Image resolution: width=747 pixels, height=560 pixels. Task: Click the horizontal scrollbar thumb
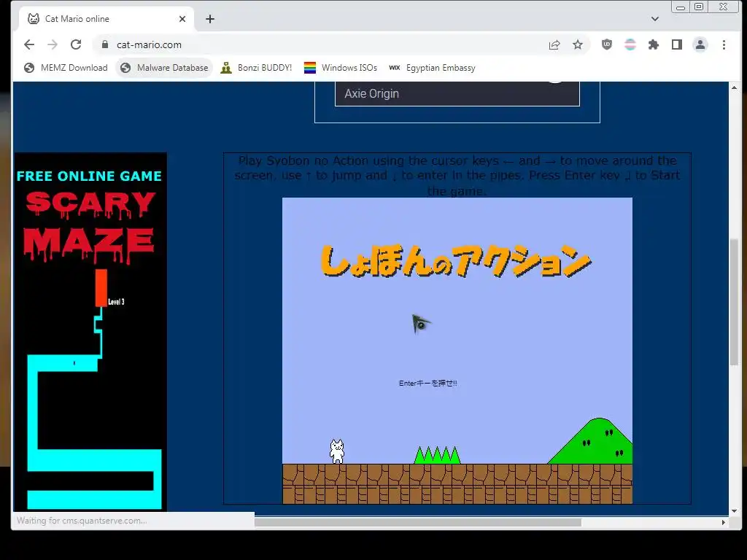click(418, 522)
